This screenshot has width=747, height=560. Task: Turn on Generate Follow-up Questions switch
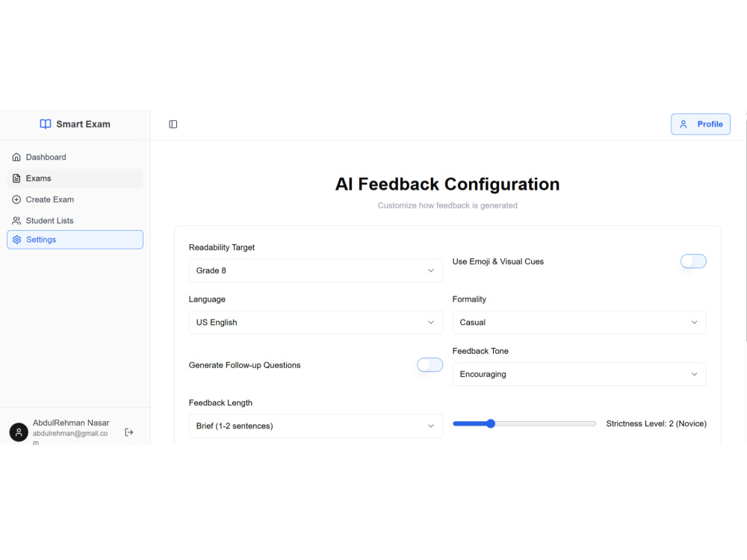point(430,365)
